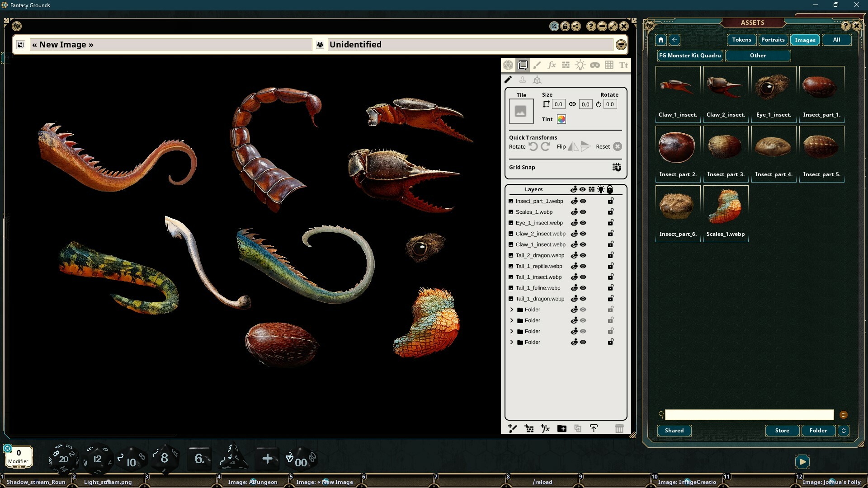Click the Shared button in the Assets panel

pyautogui.click(x=674, y=431)
